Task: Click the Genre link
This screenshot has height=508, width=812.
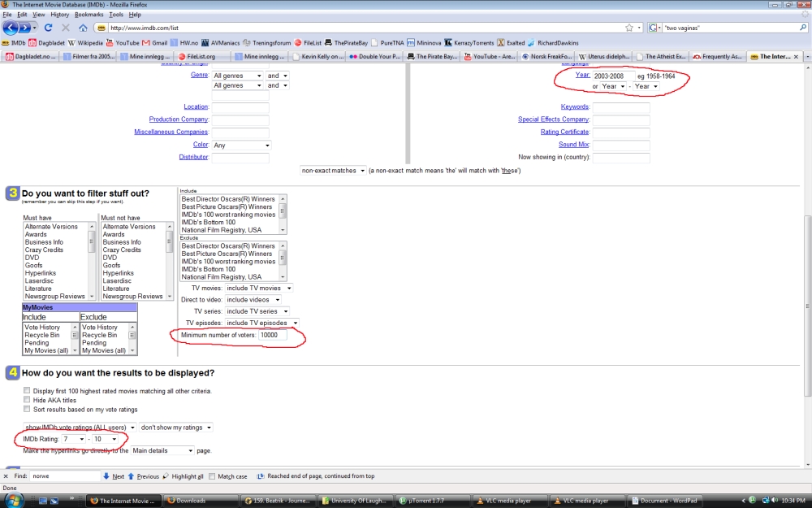Action: point(199,75)
